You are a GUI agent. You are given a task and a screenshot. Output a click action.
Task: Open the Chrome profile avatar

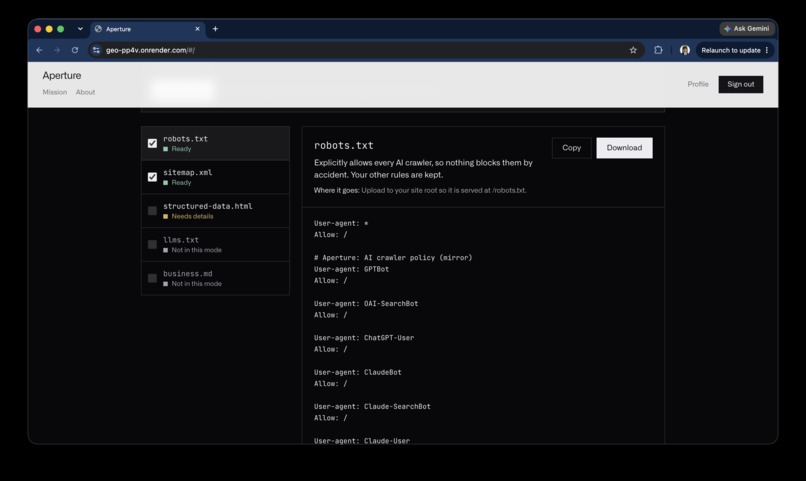(685, 50)
